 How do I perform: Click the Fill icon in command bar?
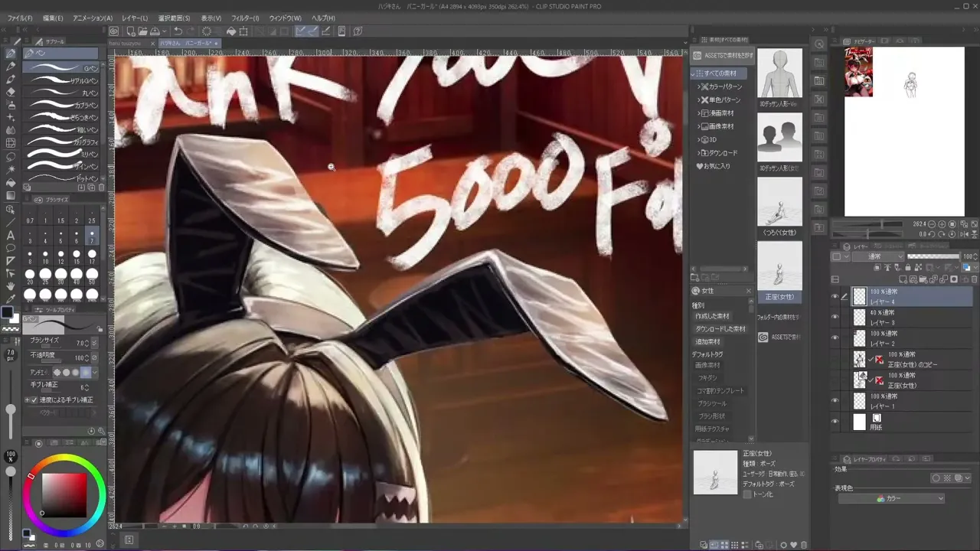pos(231,31)
